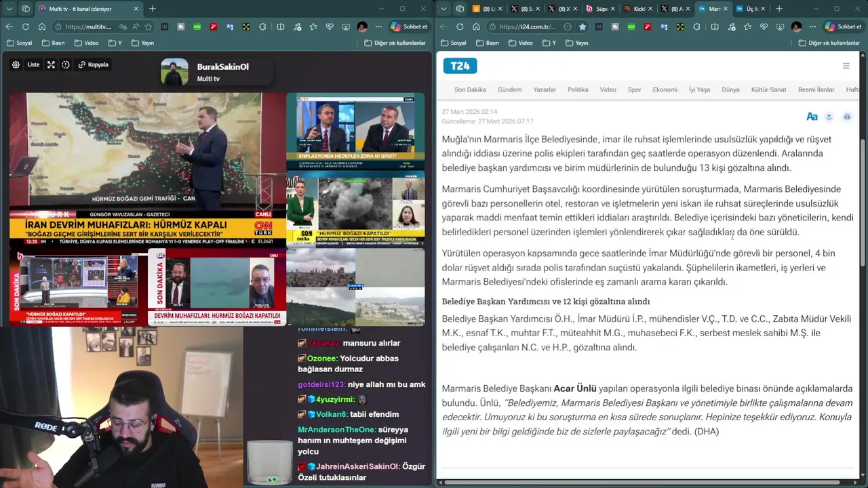Open new tab in left browser window

pyautogui.click(x=152, y=9)
